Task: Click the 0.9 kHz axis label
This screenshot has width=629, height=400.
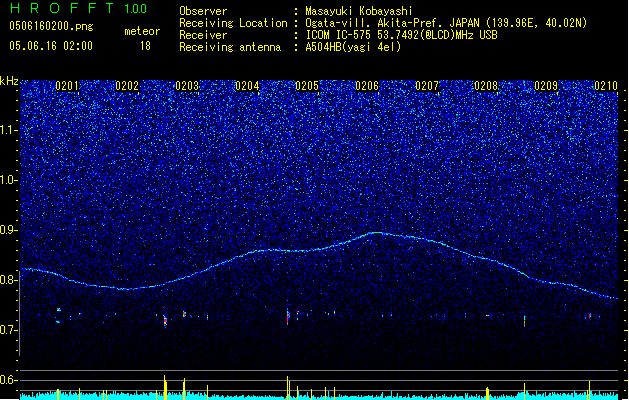Action: click(9, 230)
